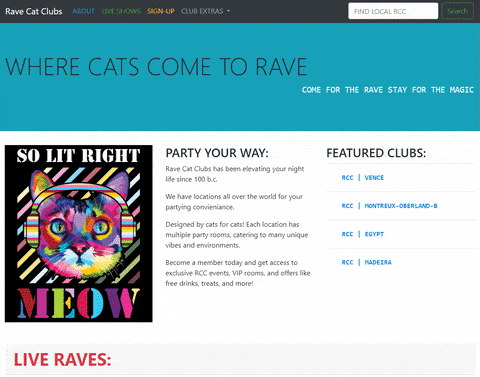Click the member benefits paragraph
The width and height of the screenshot is (480, 377).
coord(238,273)
